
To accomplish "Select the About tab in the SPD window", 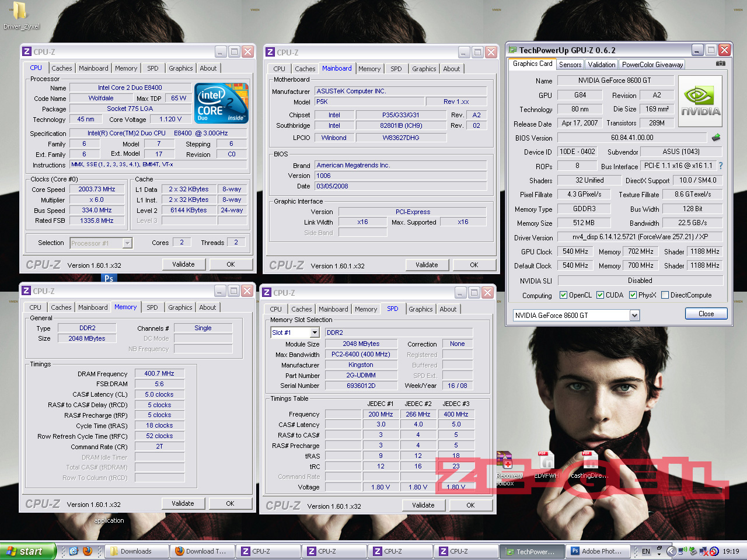I will (448, 309).
